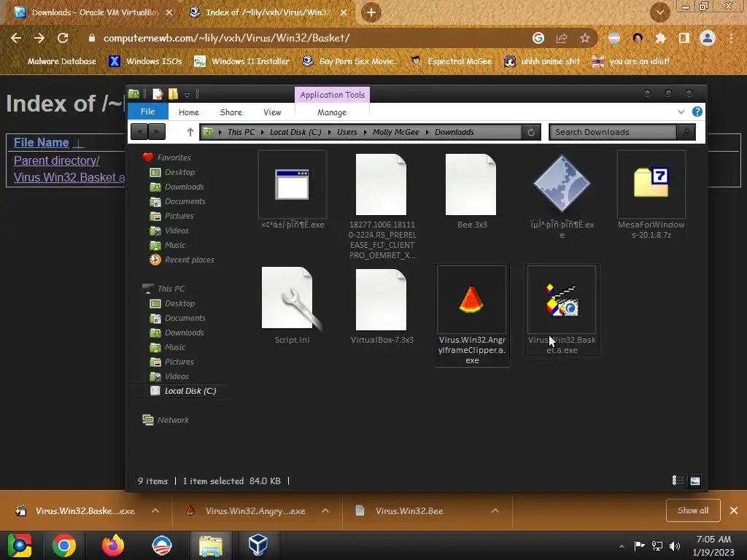Open a new Chrome tab
This screenshot has width=747, height=560.
[x=371, y=12]
